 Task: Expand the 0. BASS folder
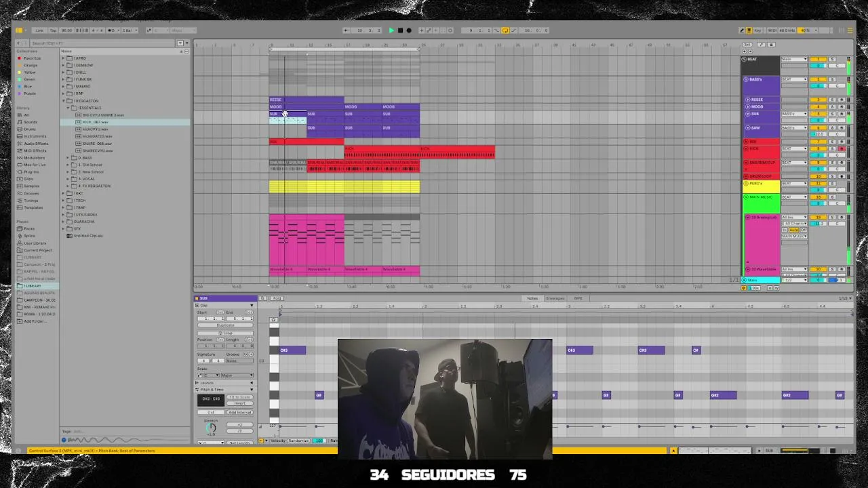(68, 158)
